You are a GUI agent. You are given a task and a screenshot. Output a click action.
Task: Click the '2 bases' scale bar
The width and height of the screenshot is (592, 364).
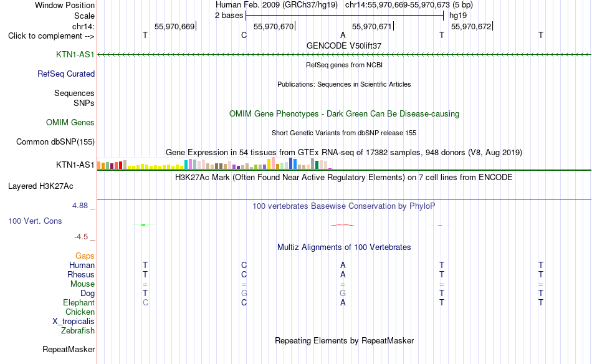[345, 16]
